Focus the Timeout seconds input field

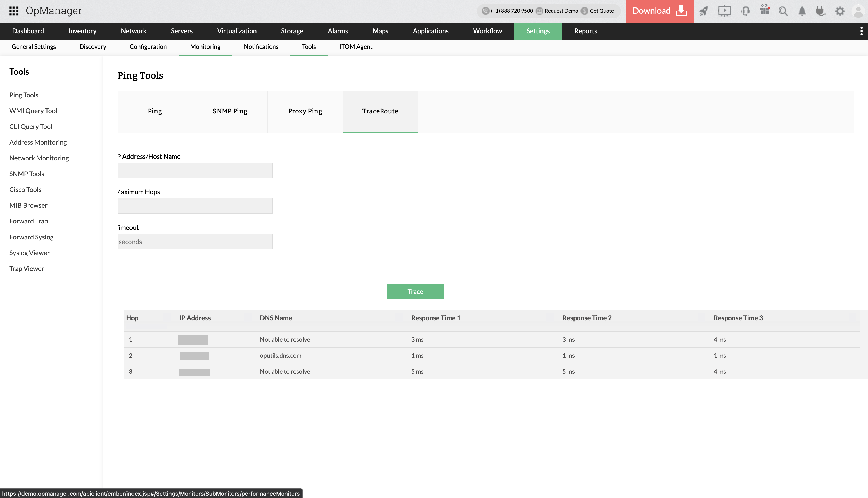[195, 242]
